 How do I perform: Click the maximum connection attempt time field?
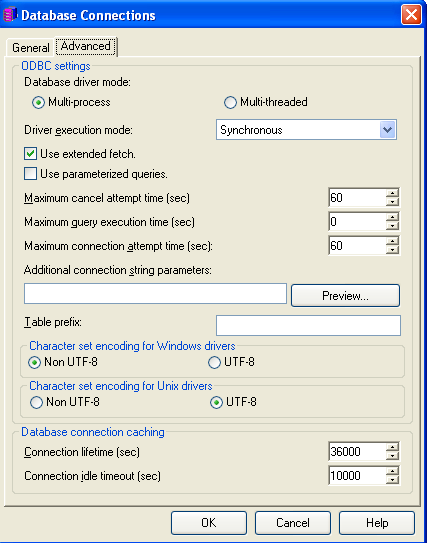pyautogui.click(x=357, y=246)
